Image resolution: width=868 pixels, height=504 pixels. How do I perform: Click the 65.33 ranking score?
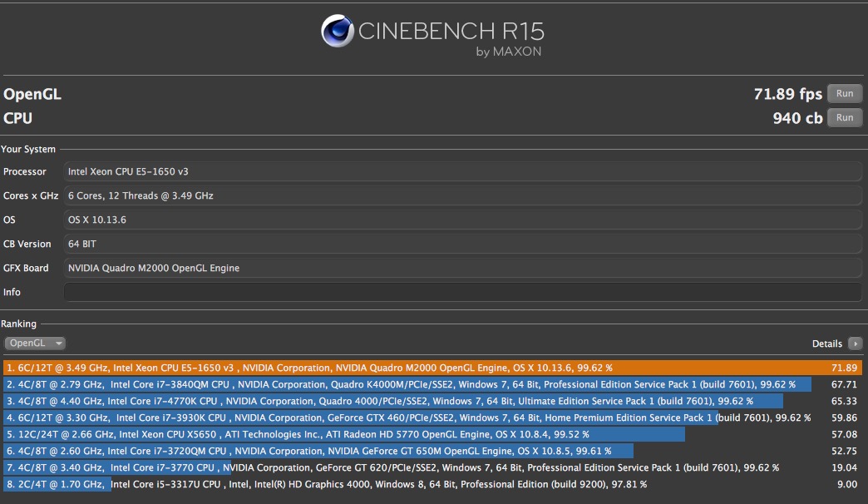coord(844,401)
